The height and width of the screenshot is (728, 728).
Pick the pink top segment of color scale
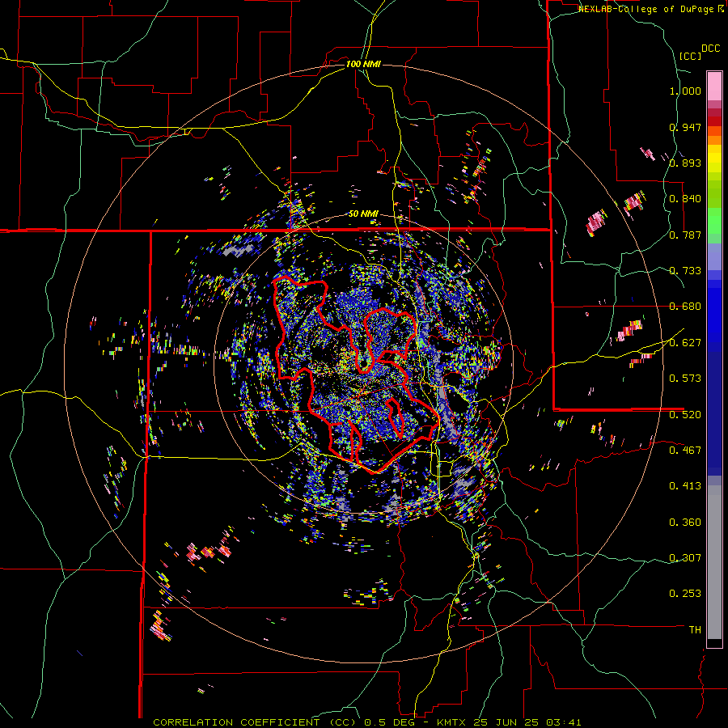(714, 86)
